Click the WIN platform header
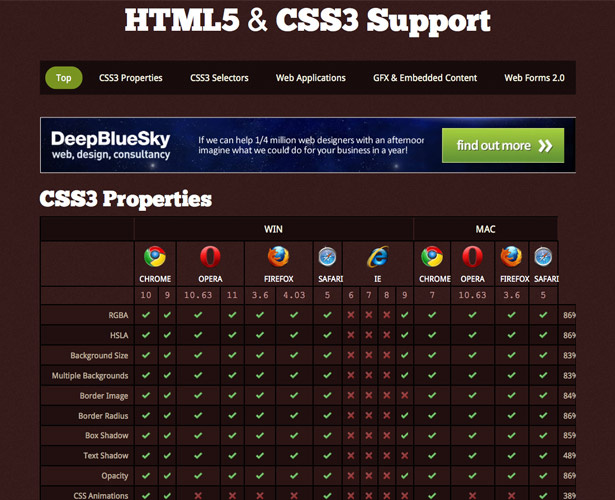Image resolution: width=615 pixels, height=500 pixels. click(x=273, y=229)
